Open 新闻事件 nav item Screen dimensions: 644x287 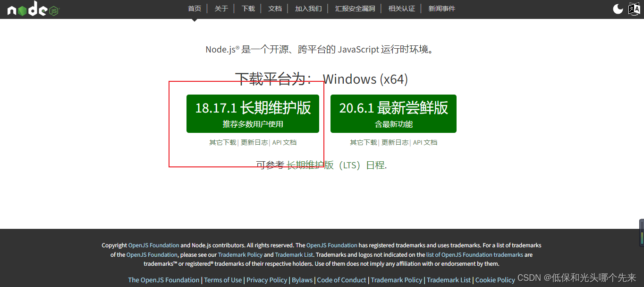(442, 9)
